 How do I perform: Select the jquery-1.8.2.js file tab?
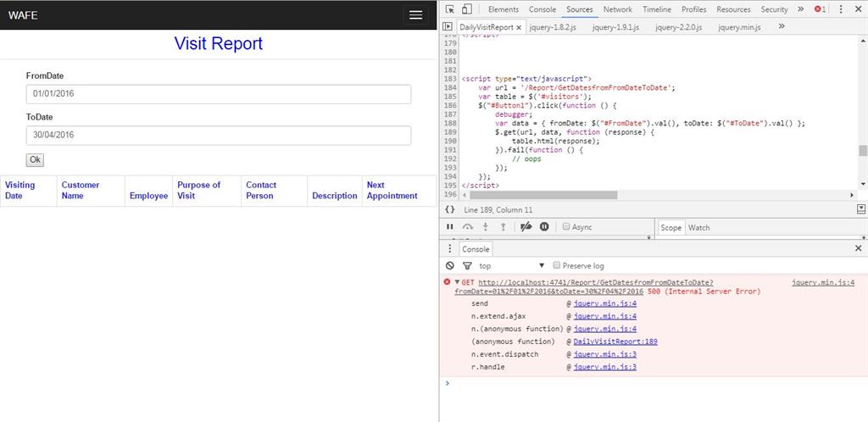[553, 27]
